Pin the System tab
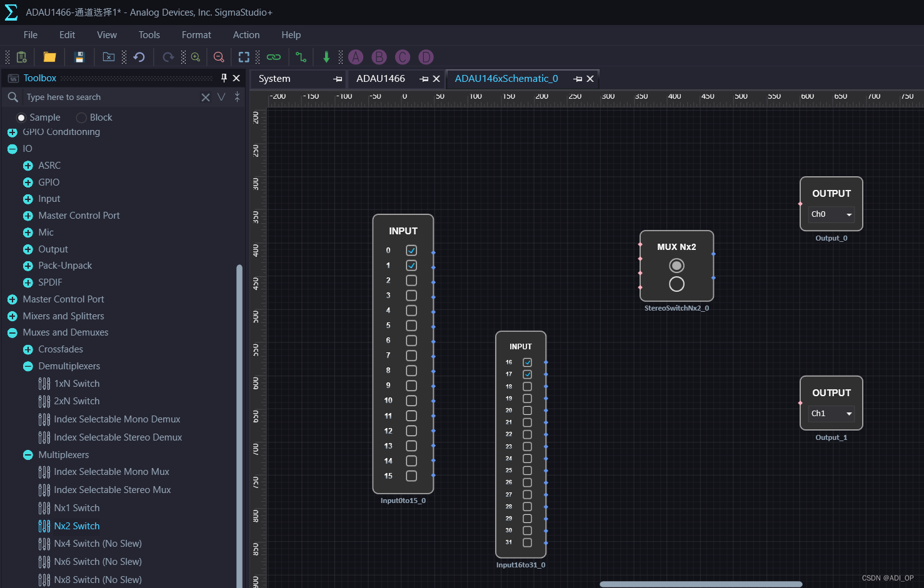This screenshot has width=924, height=588. [338, 79]
